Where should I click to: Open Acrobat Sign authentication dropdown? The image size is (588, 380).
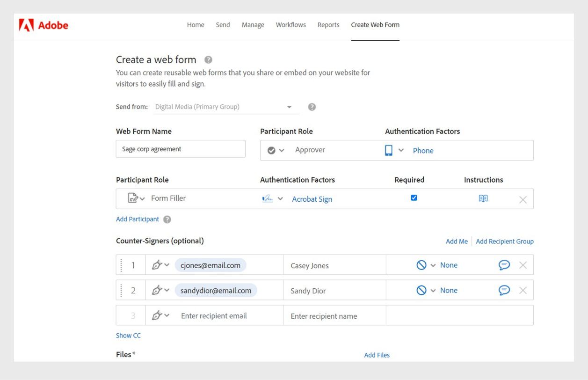(280, 199)
